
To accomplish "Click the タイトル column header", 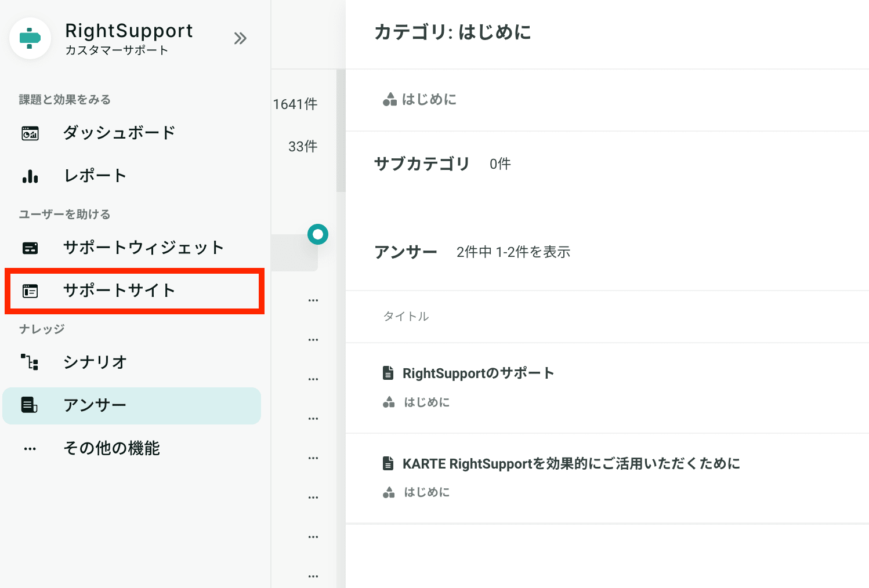I will (x=406, y=316).
